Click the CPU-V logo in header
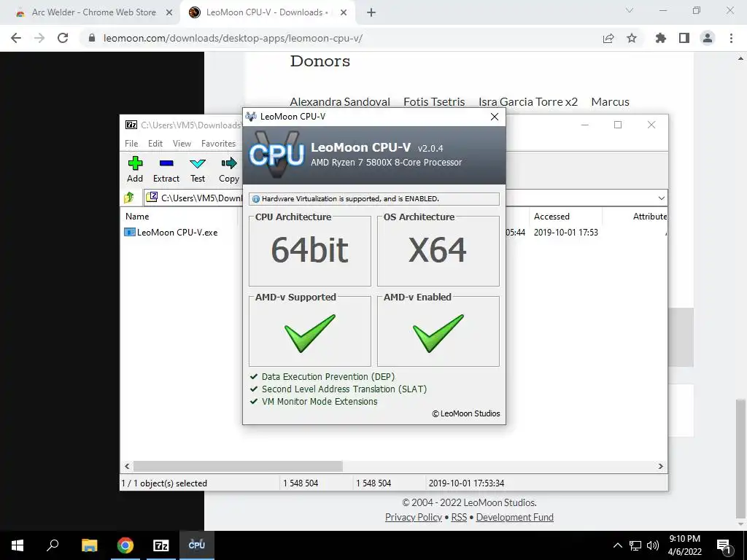Screen dimensions: 747x560 point(276,155)
